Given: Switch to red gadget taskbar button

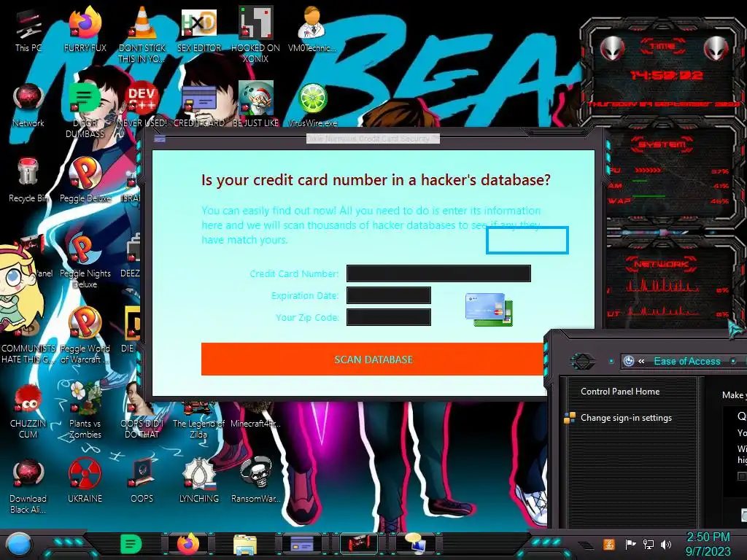Looking at the screenshot, I should (x=359, y=544).
